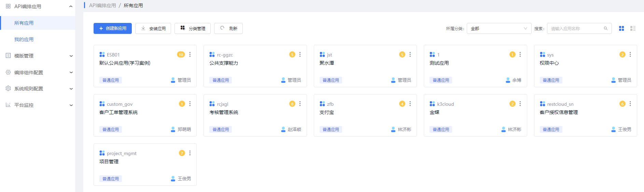This screenshot has width=644, height=192.
Task: Click custom_gov app ID text
Action: 120,104
